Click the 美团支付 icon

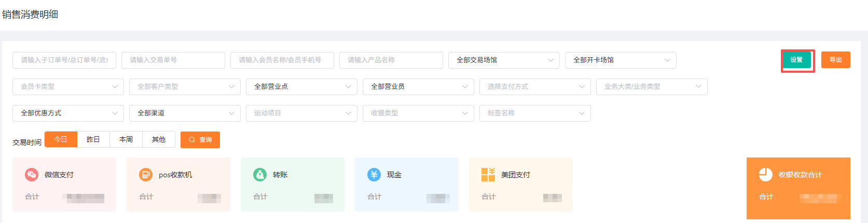point(488,175)
